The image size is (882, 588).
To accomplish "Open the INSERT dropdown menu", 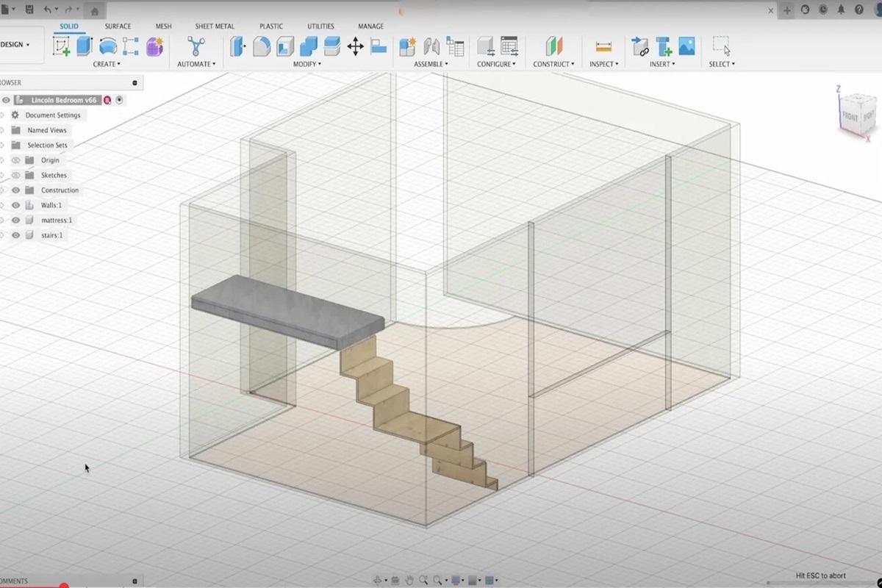I will point(662,64).
